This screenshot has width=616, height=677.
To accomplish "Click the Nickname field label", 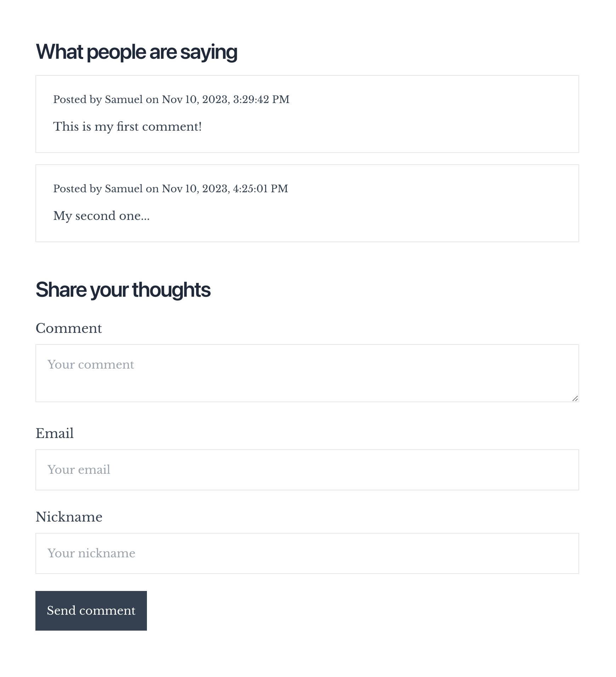I will pyautogui.click(x=69, y=517).
